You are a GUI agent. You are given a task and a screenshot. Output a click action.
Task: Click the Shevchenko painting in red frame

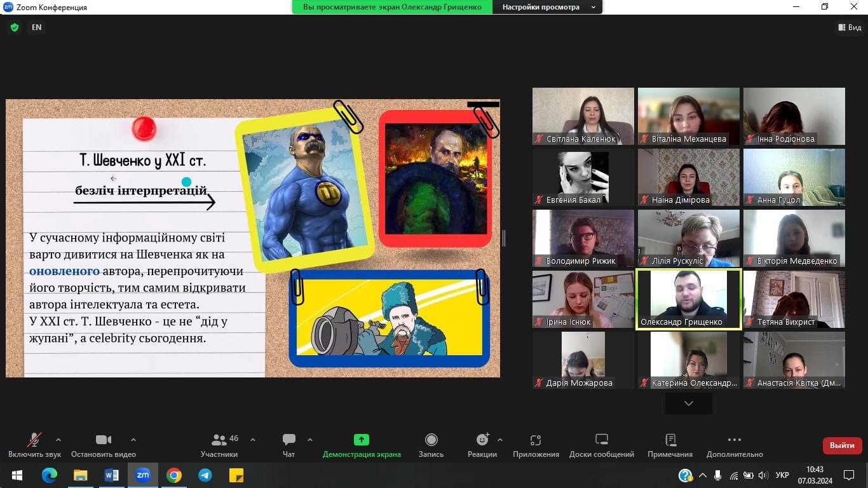click(436, 179)
